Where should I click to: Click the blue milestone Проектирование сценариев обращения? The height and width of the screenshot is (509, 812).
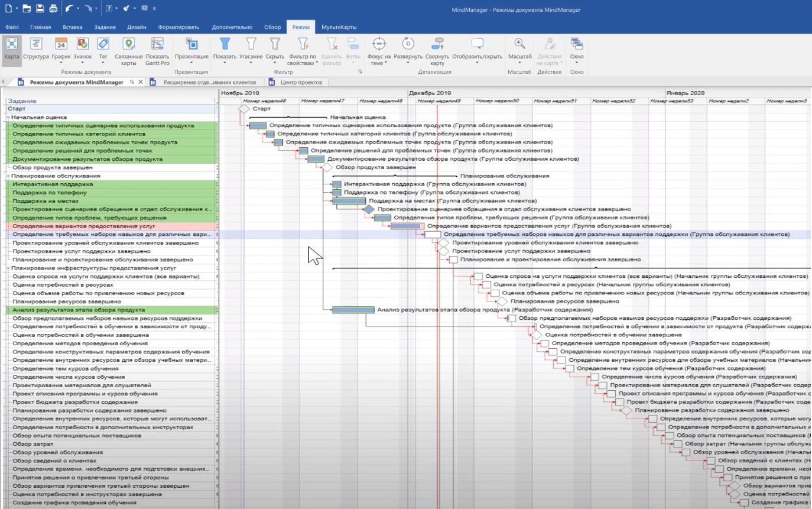tap(369, 209)
